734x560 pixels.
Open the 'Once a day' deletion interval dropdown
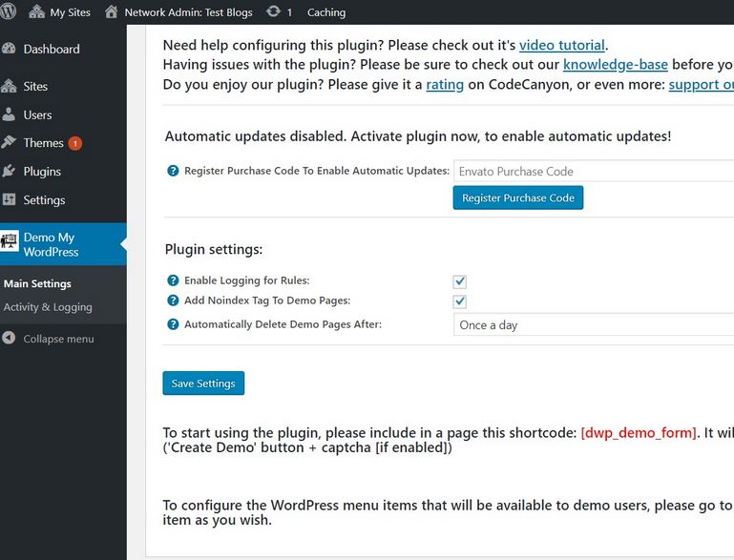click(x=594, y=324)
